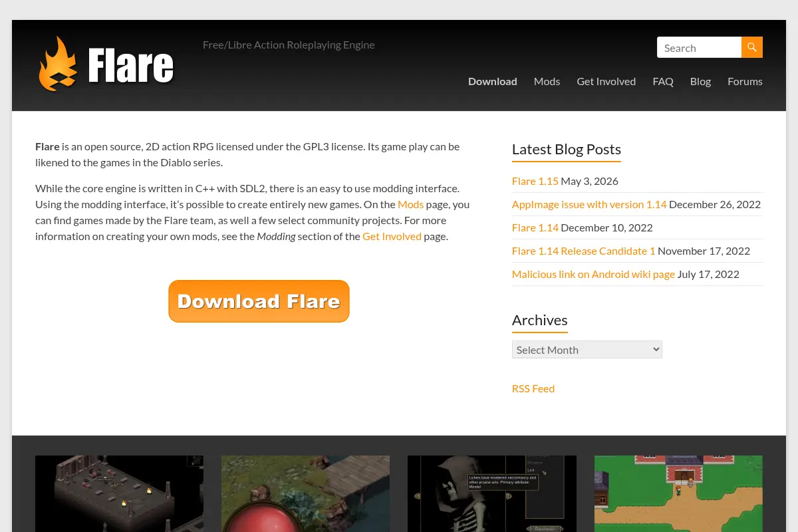Click the date July 17, 2022

pos(708,274)
